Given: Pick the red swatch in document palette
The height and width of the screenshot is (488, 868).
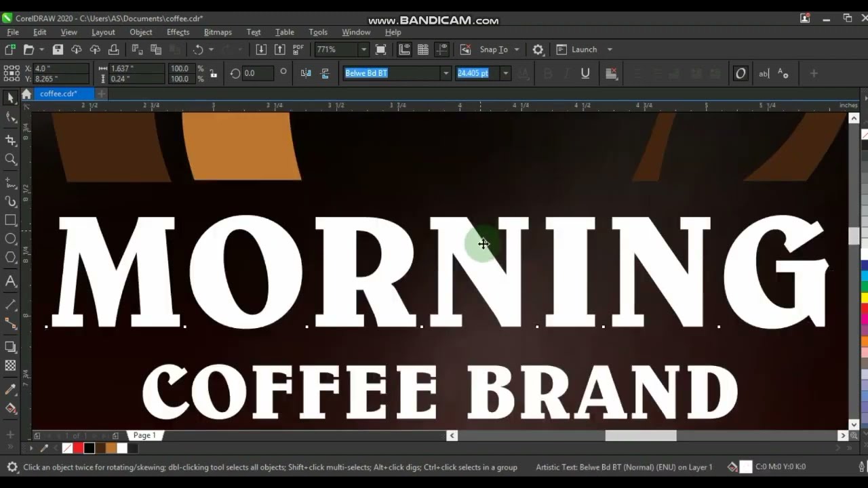Looking at the screenshot, I should [x=78, y=448].
